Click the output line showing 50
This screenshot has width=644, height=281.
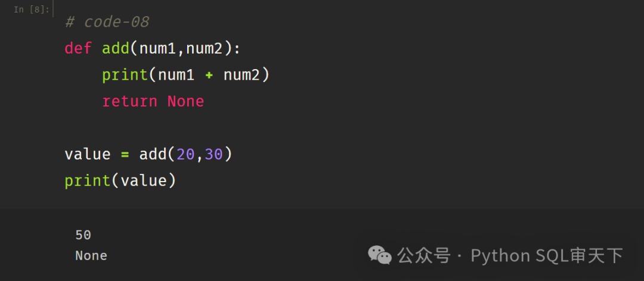83,235
